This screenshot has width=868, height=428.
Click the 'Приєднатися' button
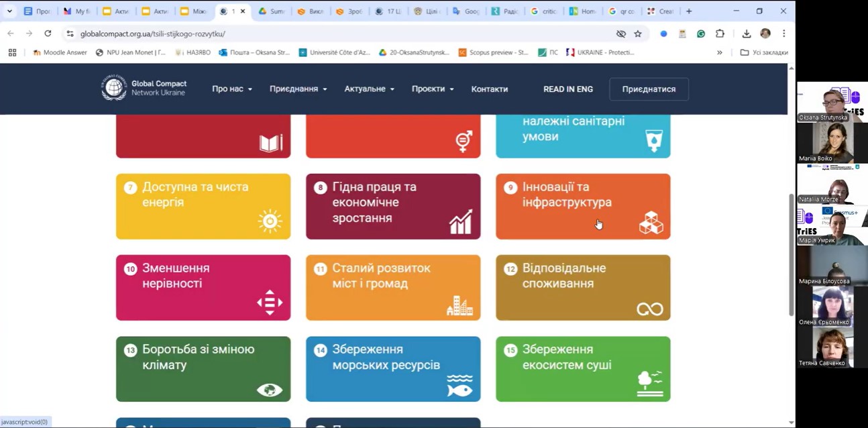(x=649, y=89)
